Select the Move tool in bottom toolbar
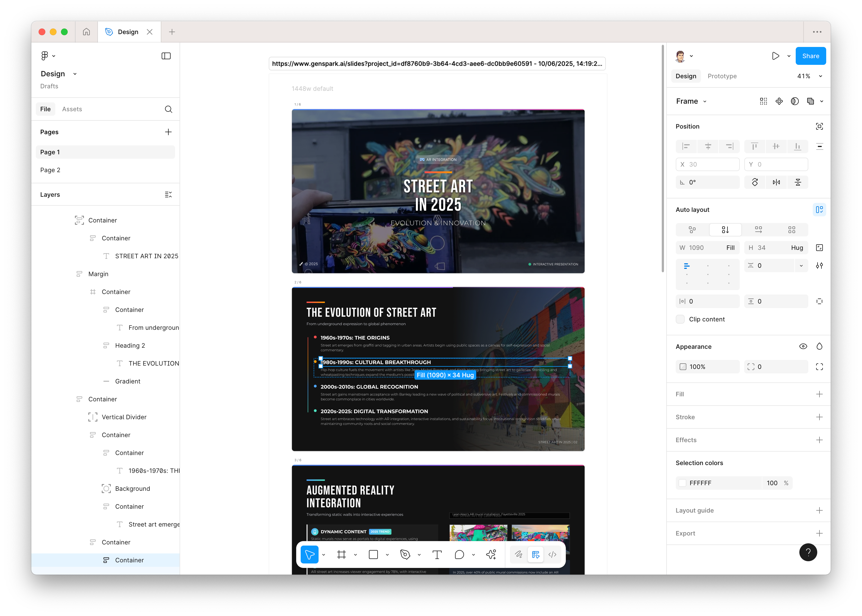 click(309, 555)
